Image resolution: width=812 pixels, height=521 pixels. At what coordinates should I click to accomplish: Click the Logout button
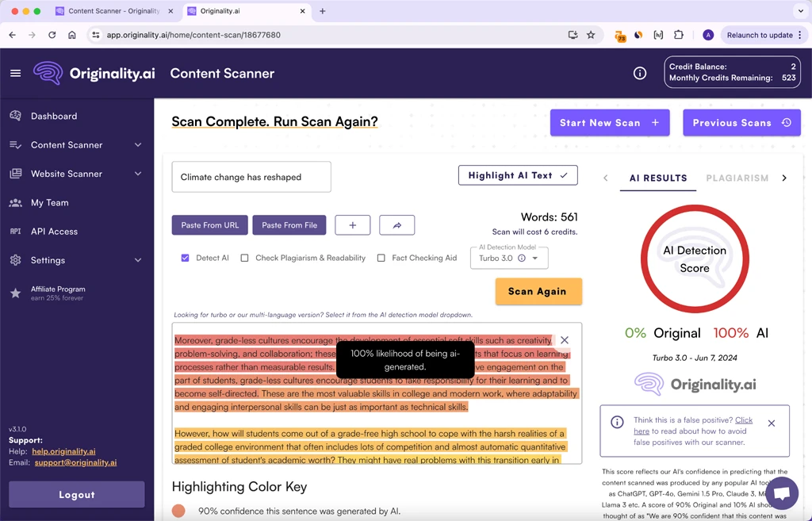click(x=77, y=495)
